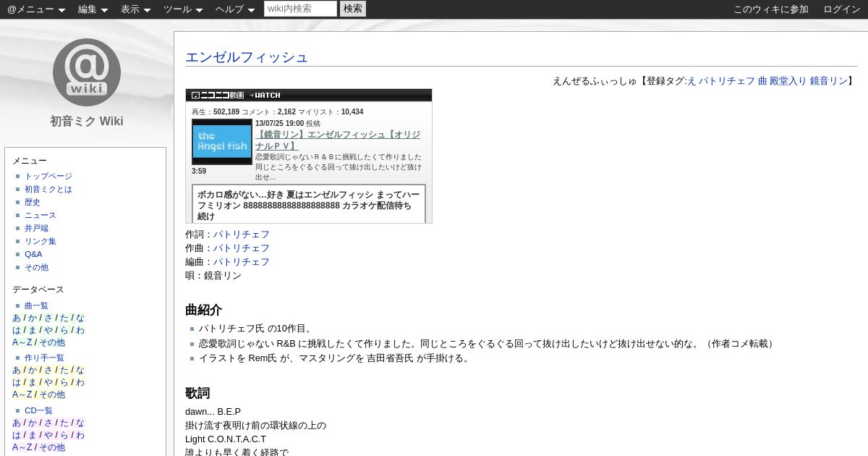The width and height of the screenshot is (868, 456).
Task: Open 曲一覧 in the database section
Action: 36,305
